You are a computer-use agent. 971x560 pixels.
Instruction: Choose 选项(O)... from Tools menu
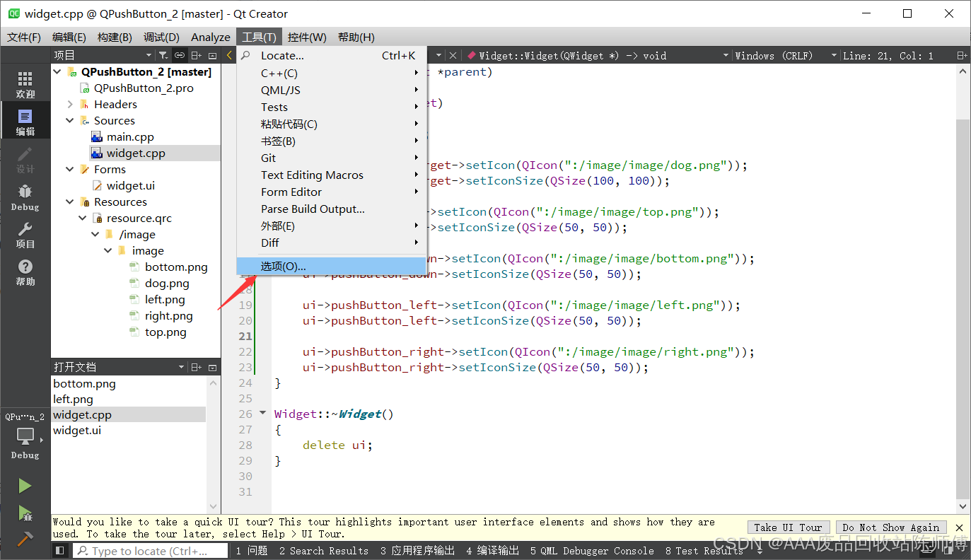tap(331, 266)
